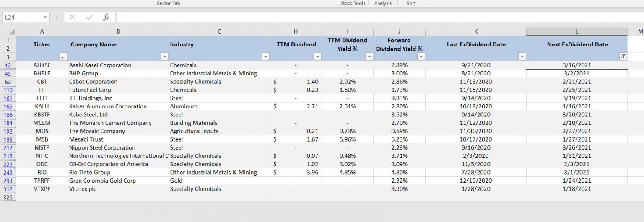Open formula bar options dots

[57, 17]
